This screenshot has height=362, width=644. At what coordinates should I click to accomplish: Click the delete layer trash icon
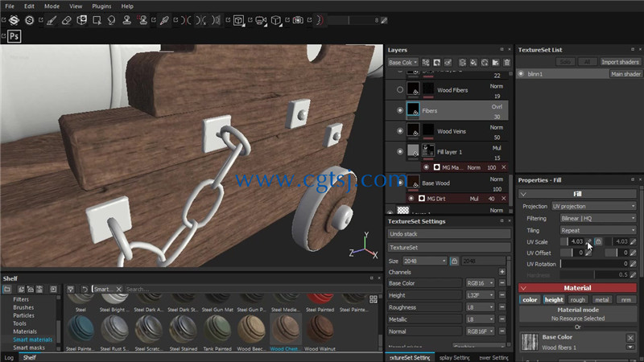(507, 63)
